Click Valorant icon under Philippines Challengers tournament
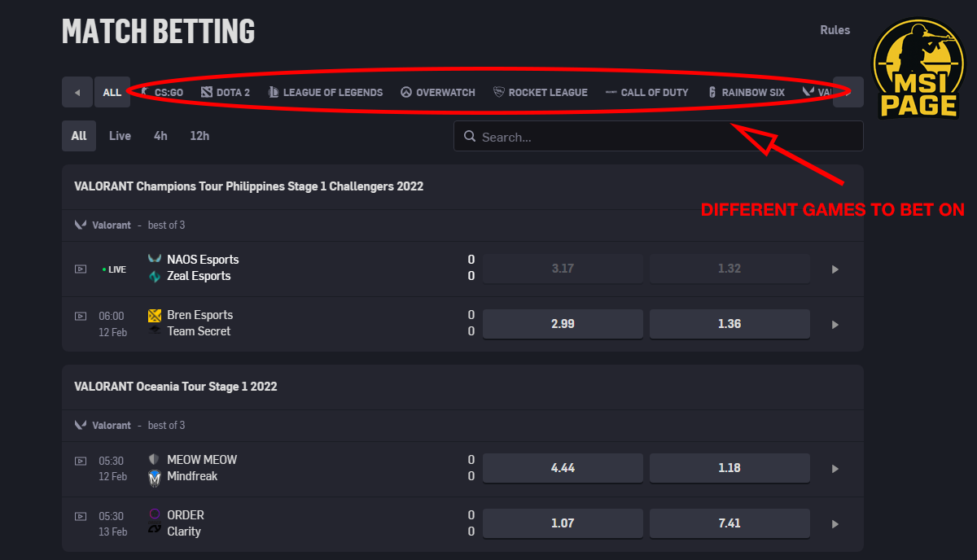This screenshot has width=977, height=560. click(81, 225)
